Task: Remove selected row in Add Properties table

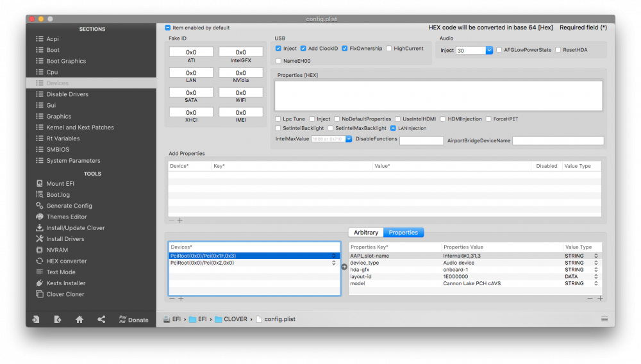Action: pos(172,220)
